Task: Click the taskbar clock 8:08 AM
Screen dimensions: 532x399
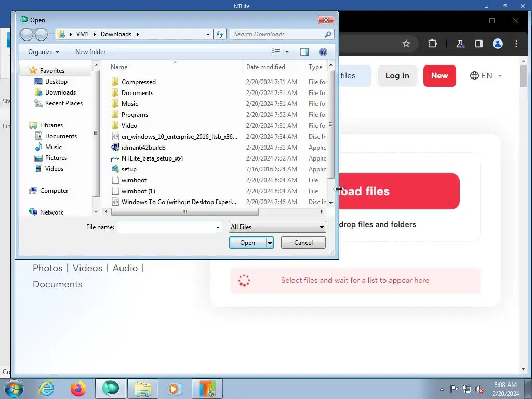Action: tap(506, 385)
